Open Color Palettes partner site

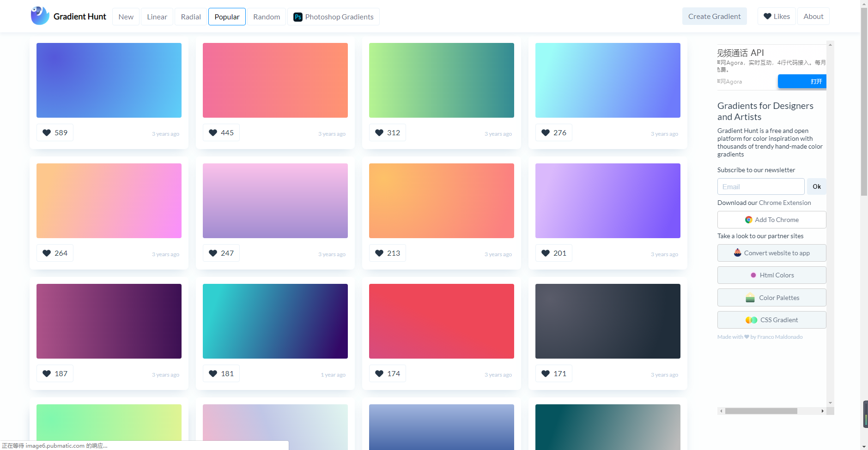[771, 298]
